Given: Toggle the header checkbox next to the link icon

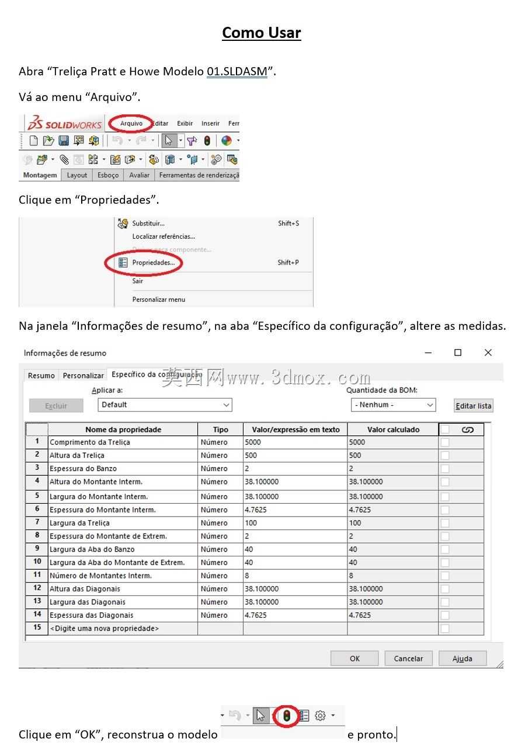Looking at the screenshot, I should [x=445, y=430].
